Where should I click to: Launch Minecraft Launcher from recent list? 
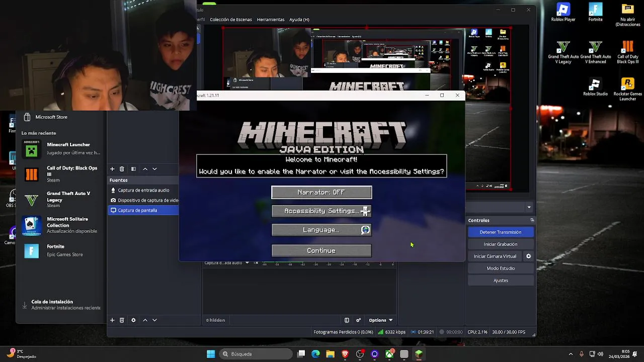(x=61, y=148)
